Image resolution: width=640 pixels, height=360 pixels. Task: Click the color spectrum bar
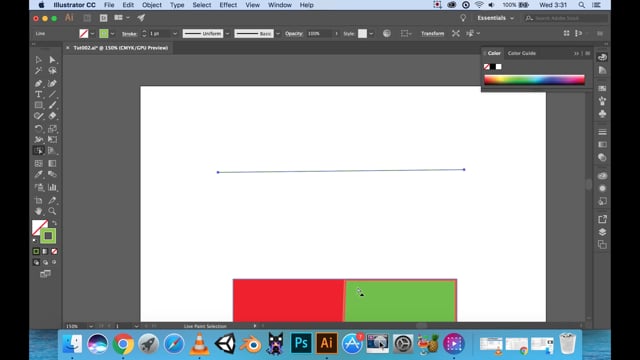[x=534, y=80]
